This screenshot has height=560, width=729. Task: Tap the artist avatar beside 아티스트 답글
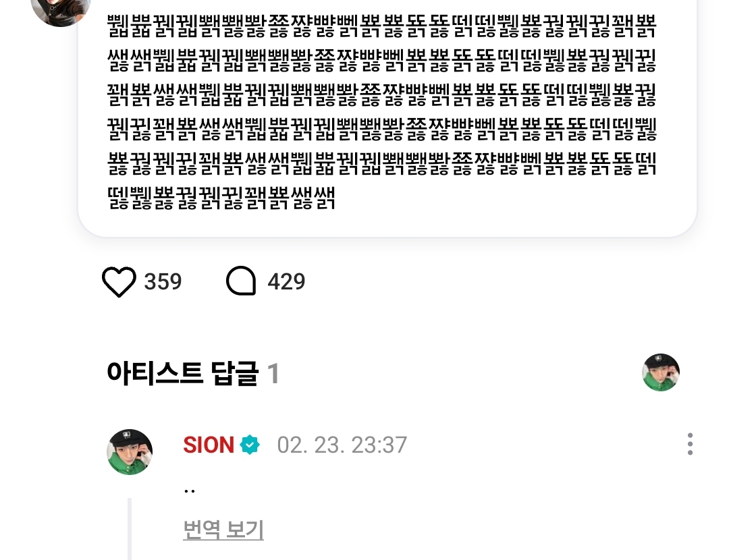point(661,372)
